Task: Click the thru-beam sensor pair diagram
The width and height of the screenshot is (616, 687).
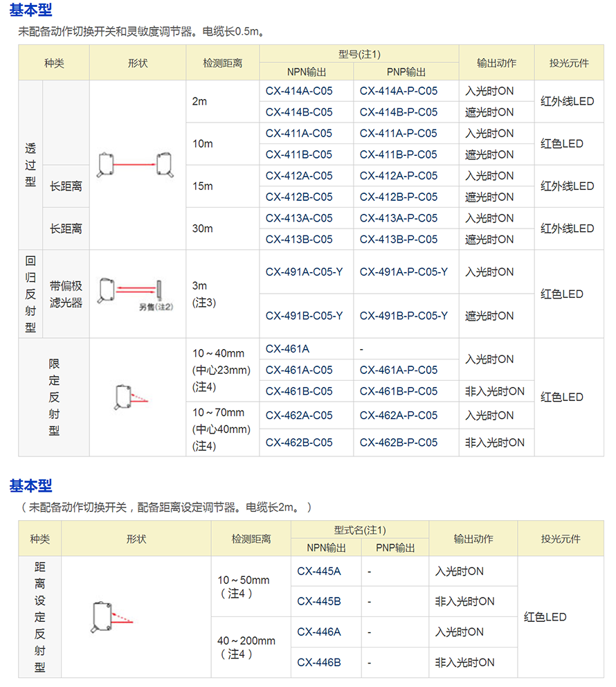Action: [137, 165]
